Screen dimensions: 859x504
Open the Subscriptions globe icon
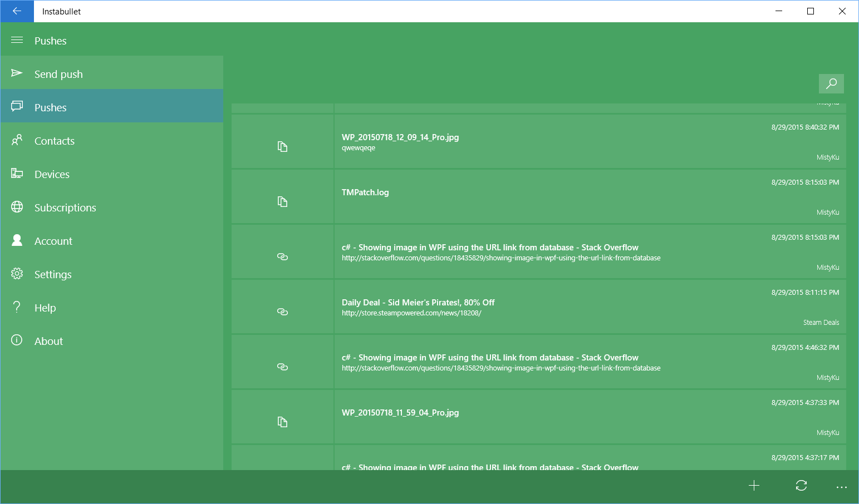17,207
